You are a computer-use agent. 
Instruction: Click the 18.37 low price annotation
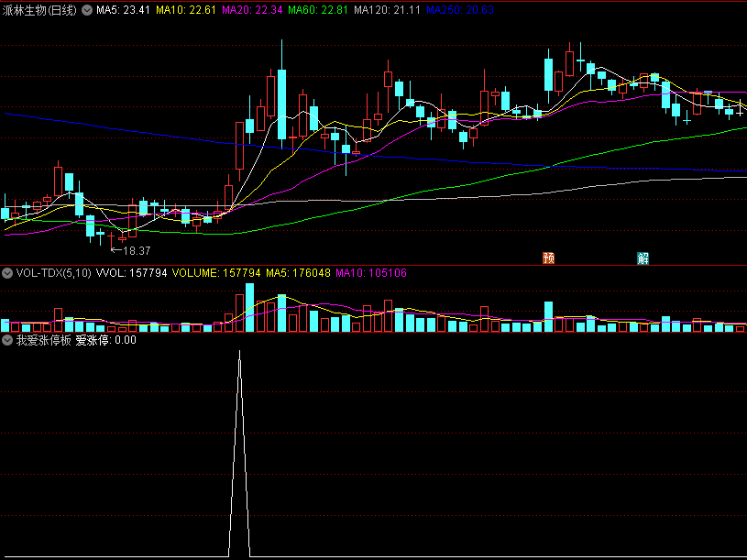click(131, 250)
